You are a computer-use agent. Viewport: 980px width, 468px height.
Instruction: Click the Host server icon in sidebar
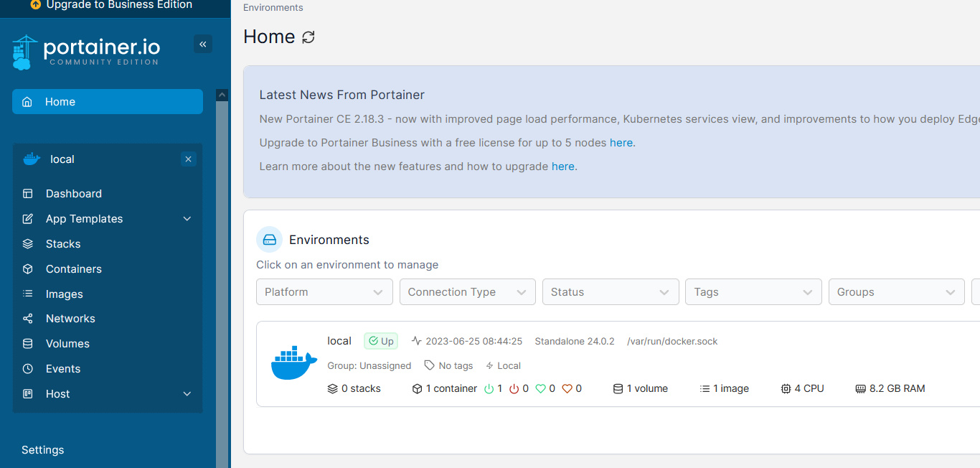28,394
